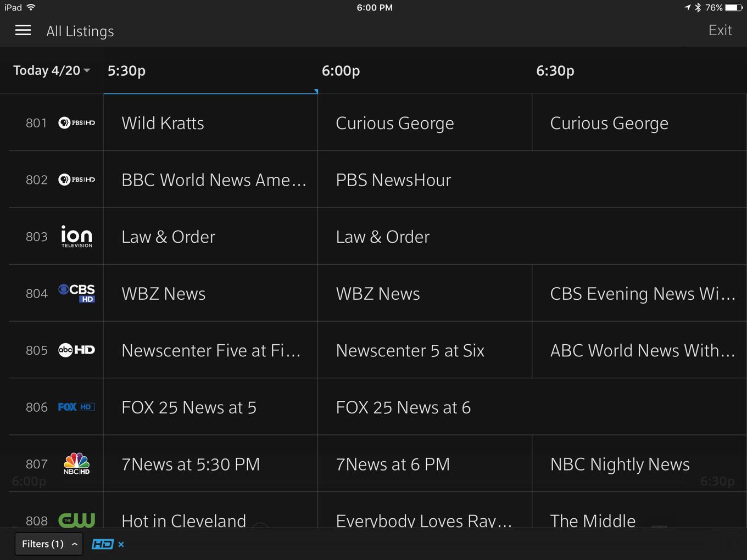This screenshot has height=560, width=747.
Task: Tap the Exit button
Action: tap(720, 31)
